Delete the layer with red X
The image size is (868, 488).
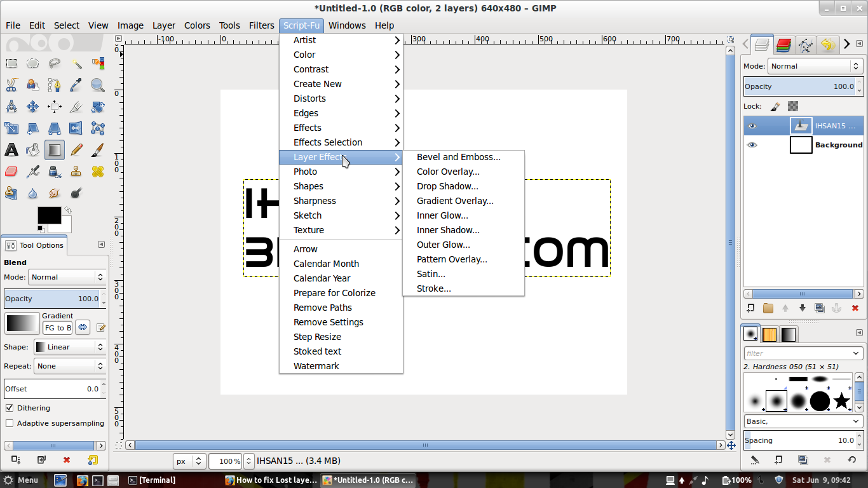coord(855,308)
